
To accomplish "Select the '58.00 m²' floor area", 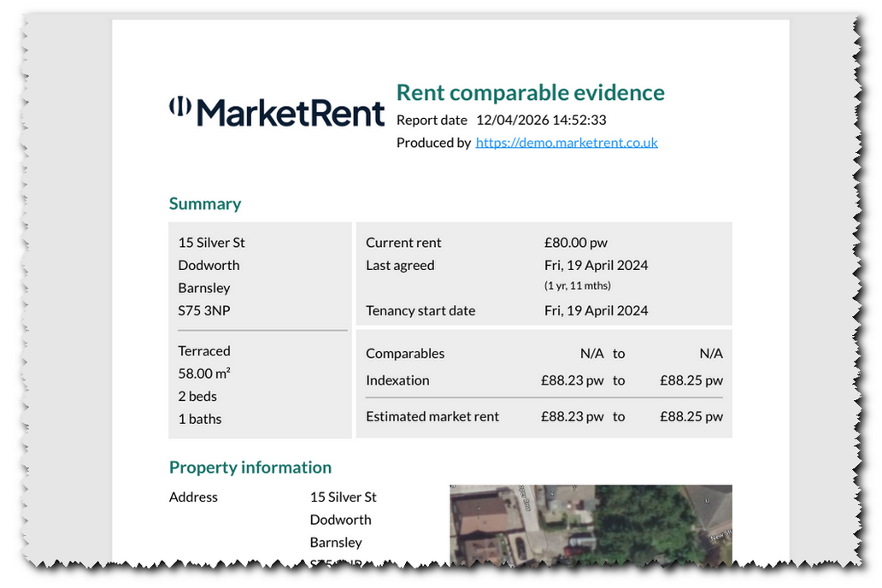I will point(204,373).
